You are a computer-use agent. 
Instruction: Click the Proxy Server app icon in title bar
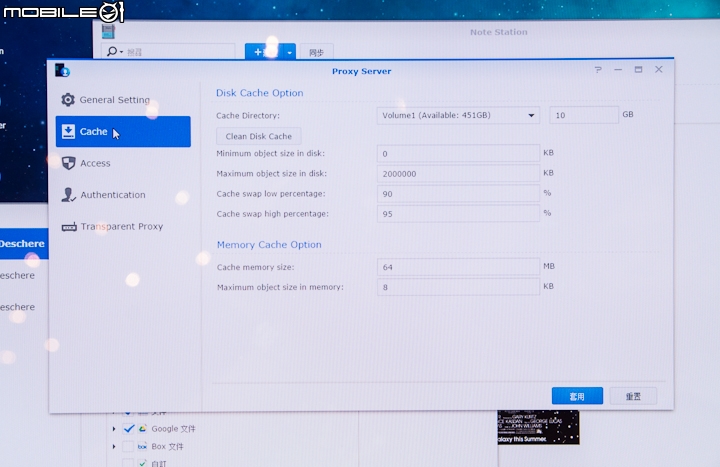62,70
